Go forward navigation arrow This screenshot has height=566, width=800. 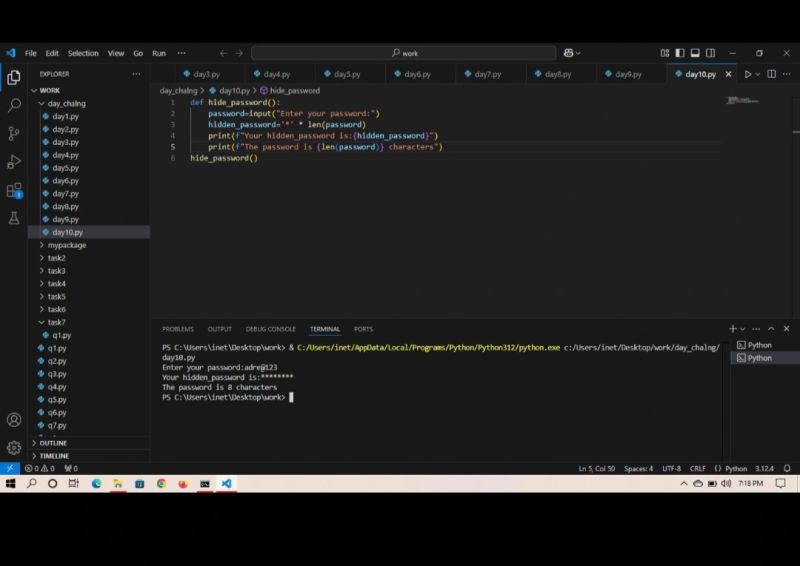(x=239, y=53)
